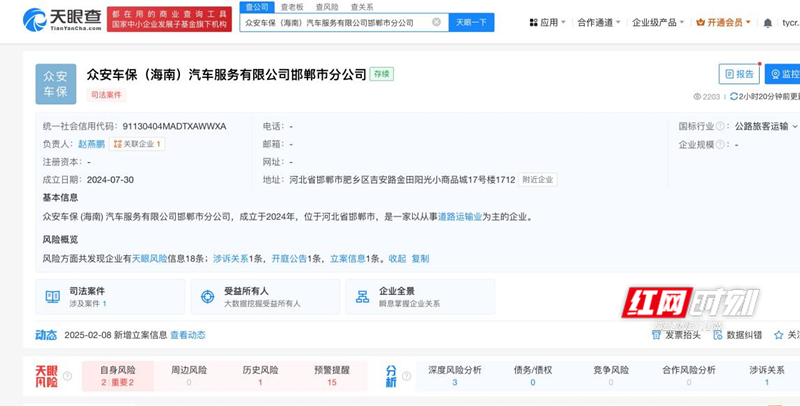
Task: Open the 开通会员 dropdown
Action: point(723,22)
